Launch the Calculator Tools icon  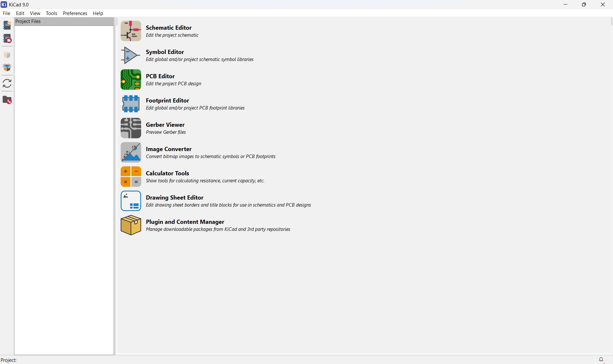(x=131, y=177)
